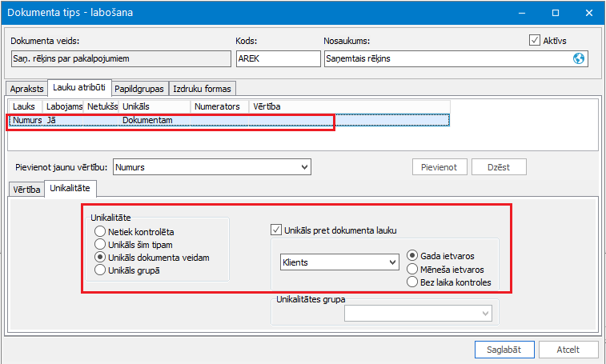Click the Pievienot button
The height and width of the screenshot is (364, 606).
[439, 167]
